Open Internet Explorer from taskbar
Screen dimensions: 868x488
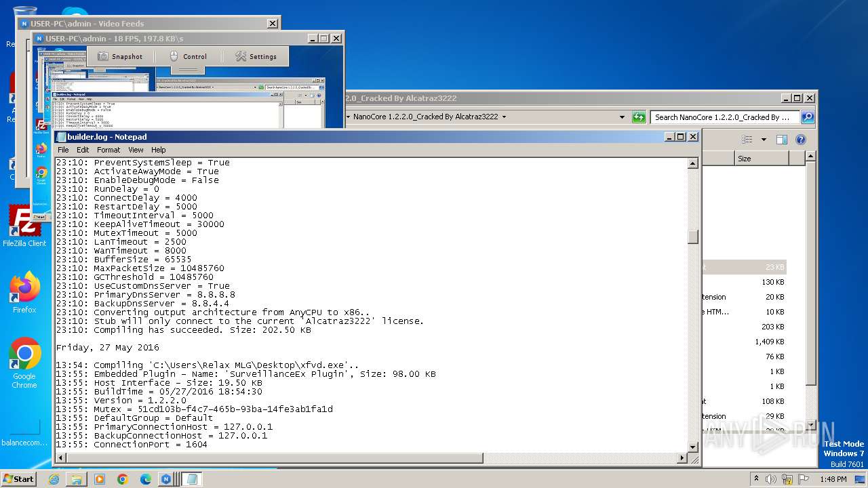tap(54, 479)
